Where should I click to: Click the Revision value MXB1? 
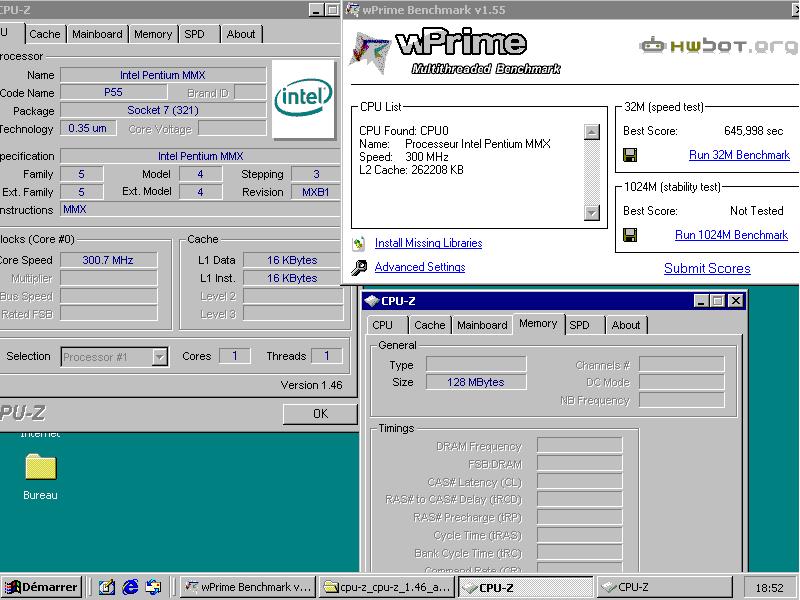(x=315, y=192)
